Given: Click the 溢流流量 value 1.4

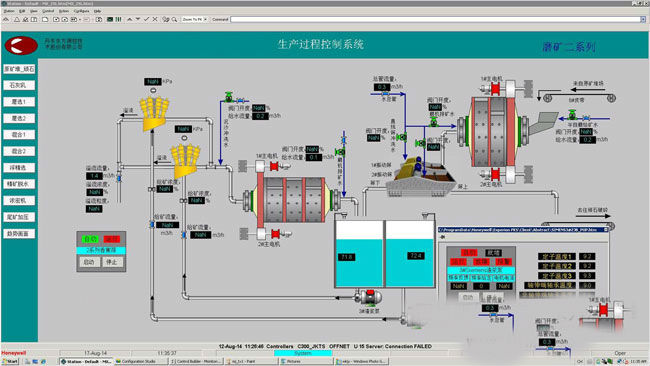Looking at the screenshot, I should [x=95, y=176].
